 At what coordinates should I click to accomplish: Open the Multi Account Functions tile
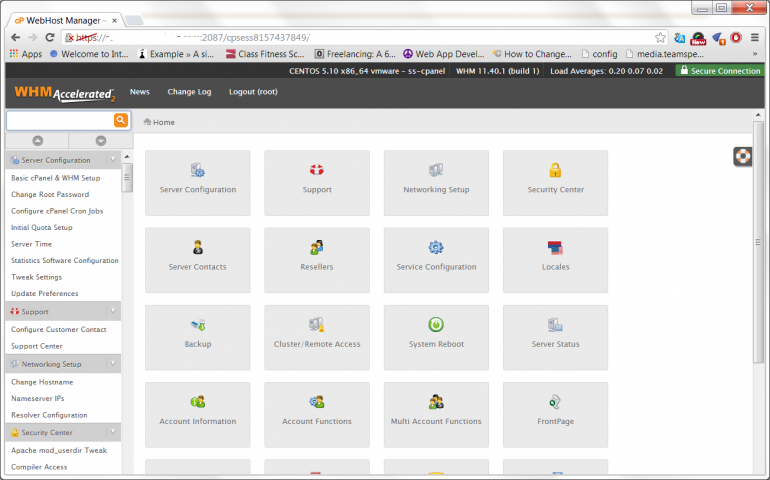[x=436, y=415]
